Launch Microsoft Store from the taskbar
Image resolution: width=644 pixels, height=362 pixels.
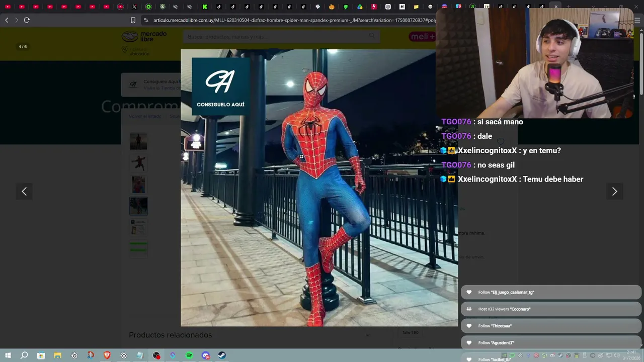[x=41, y=355]
